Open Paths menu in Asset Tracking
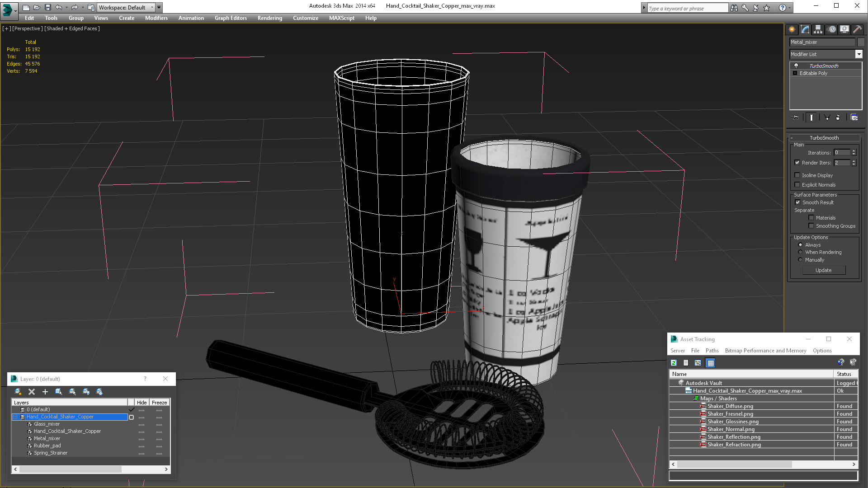The height and width of the screenshot is (488, 868). pyautogui.click(x=712, y=351)
